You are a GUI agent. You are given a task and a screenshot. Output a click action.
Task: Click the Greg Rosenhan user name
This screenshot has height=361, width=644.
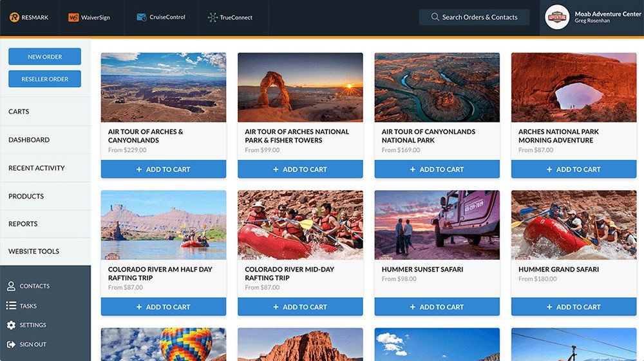(592, 21)
